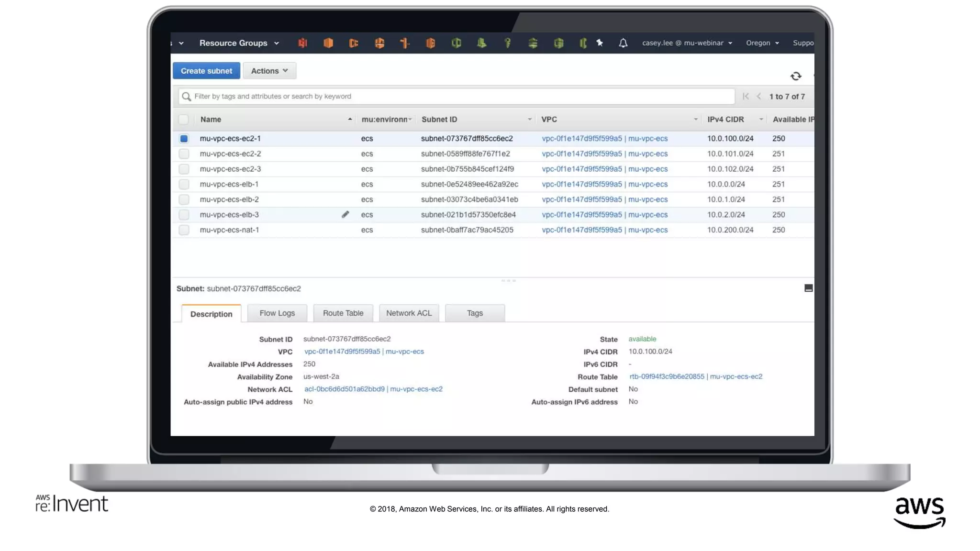Open the rtb-09f94f3c9b6e20855 route table link
The image size is (980, 551).
(667, 376)
